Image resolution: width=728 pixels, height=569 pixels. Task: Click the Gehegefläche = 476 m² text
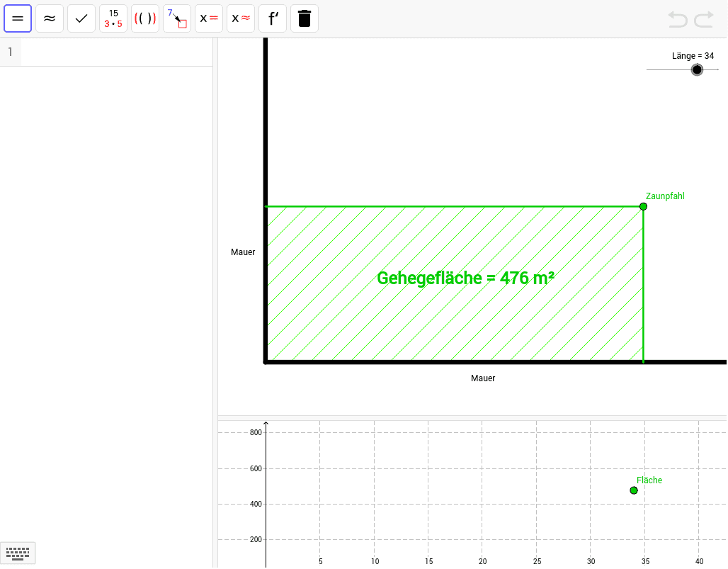(466, 278)
